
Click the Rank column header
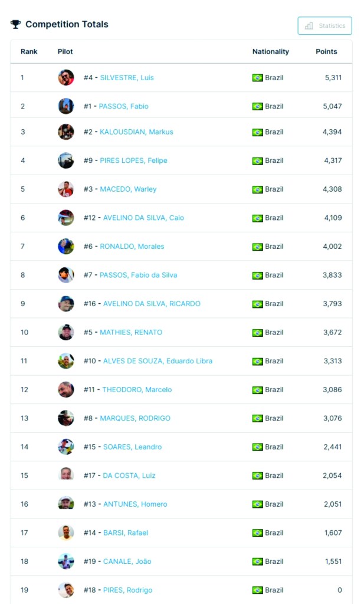tap(29, 52)
